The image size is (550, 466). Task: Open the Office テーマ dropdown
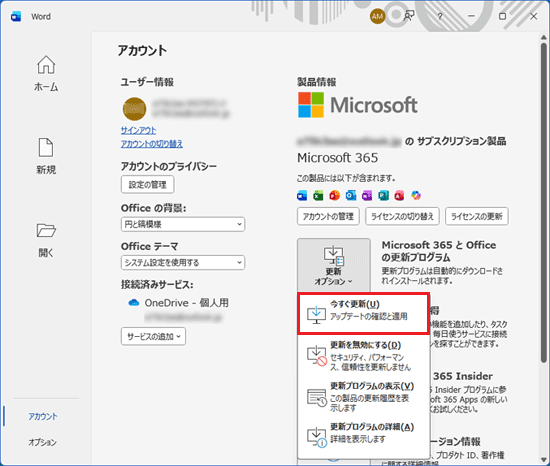(x=183, y=262)
